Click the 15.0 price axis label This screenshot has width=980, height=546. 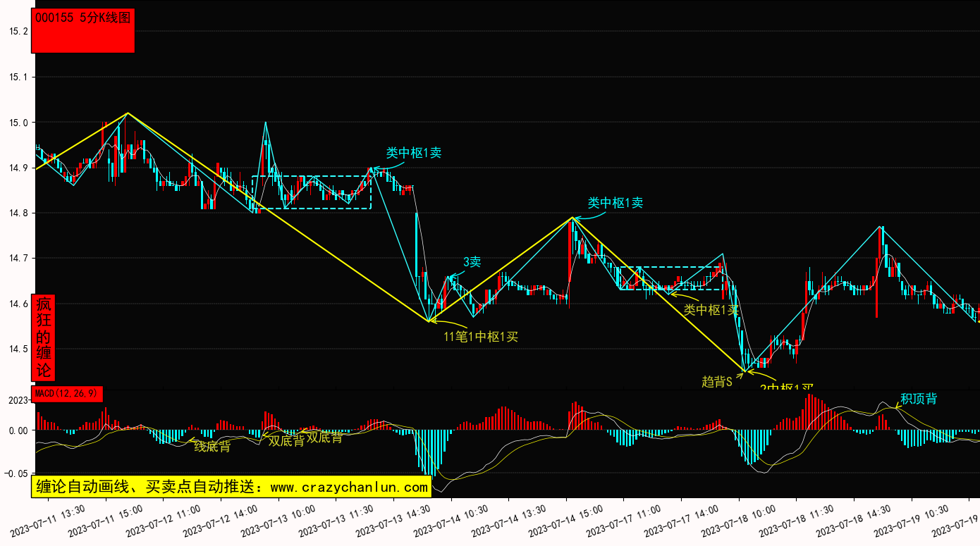[x=18, y=123]
